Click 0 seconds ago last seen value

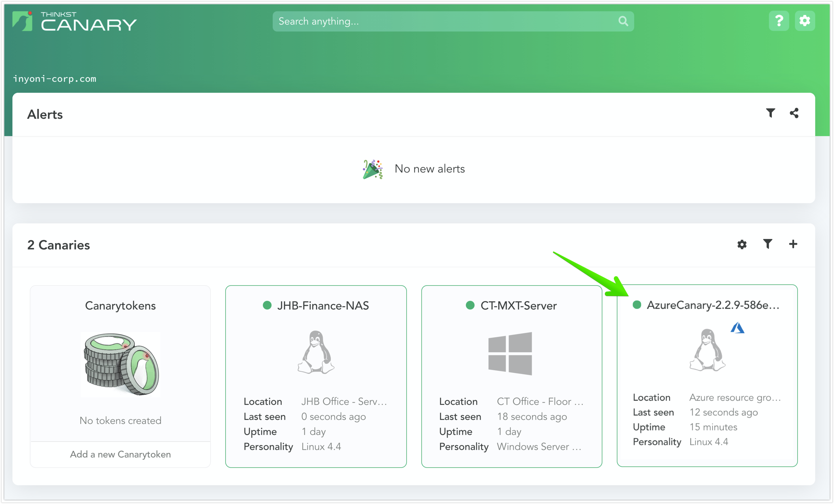coord(333,417)
